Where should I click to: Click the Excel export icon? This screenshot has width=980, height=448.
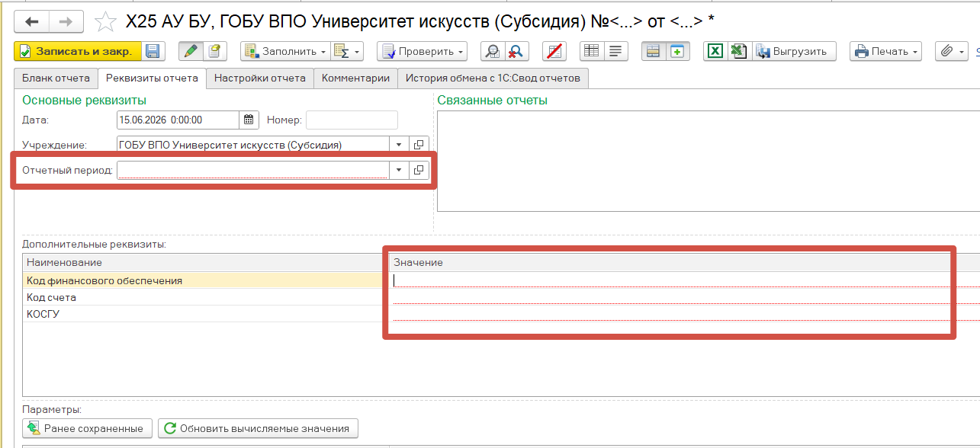click(x=715, y=51)
